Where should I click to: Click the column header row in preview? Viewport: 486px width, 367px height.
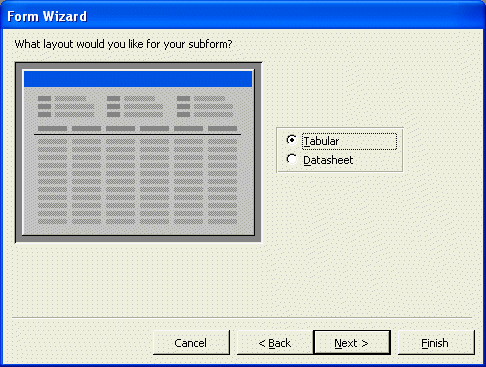click(x=137, y=128)
